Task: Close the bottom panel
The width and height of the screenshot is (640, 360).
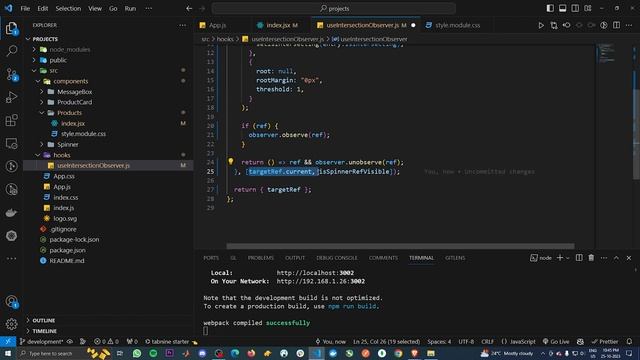Action: coord(629,258)
